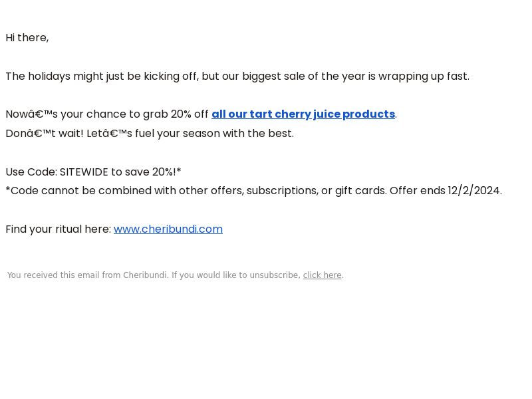Visit the www.cheribundi.com link
This screenshot has height=399, width=532.
point(168,229)
